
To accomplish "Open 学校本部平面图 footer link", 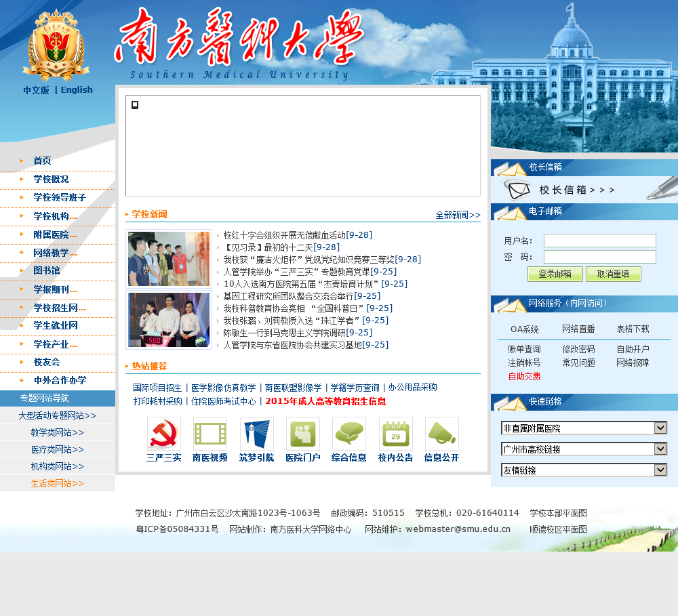I will tap(558, 513).
